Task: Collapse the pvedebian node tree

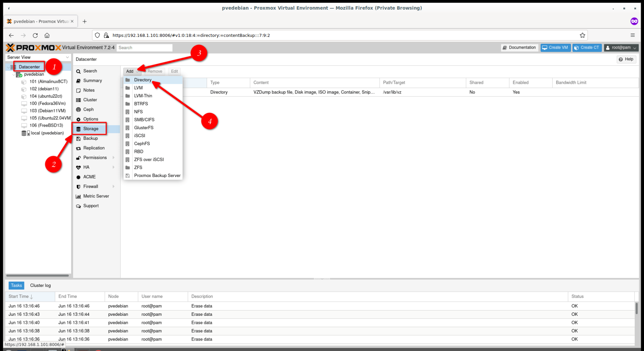Action: coord(13,74)
